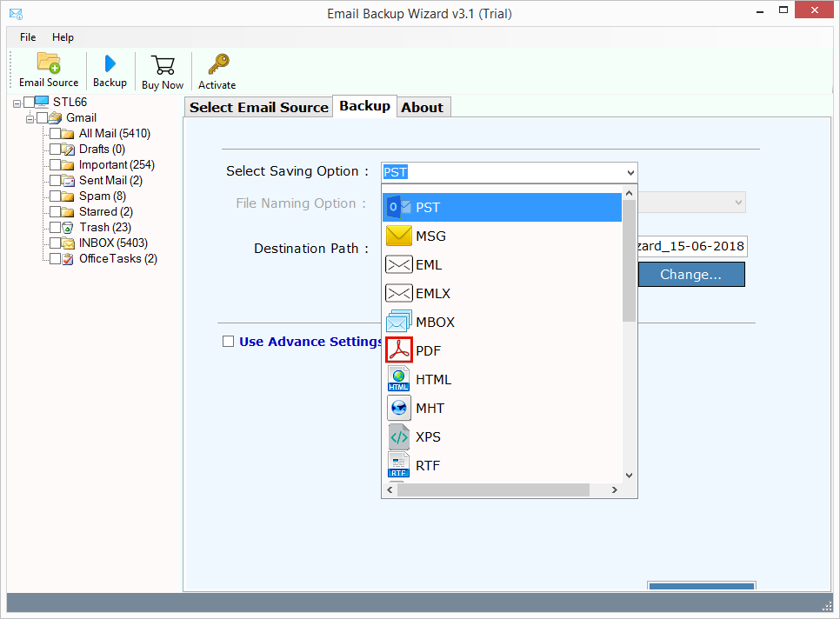Click the Trash (23) checkbox

pyautogui.click(x=55, y=227)
